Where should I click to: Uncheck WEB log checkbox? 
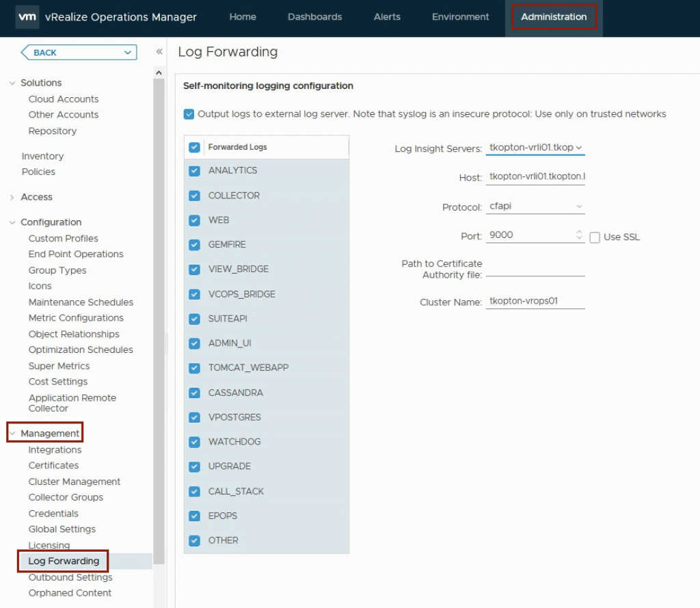(194, 220)
